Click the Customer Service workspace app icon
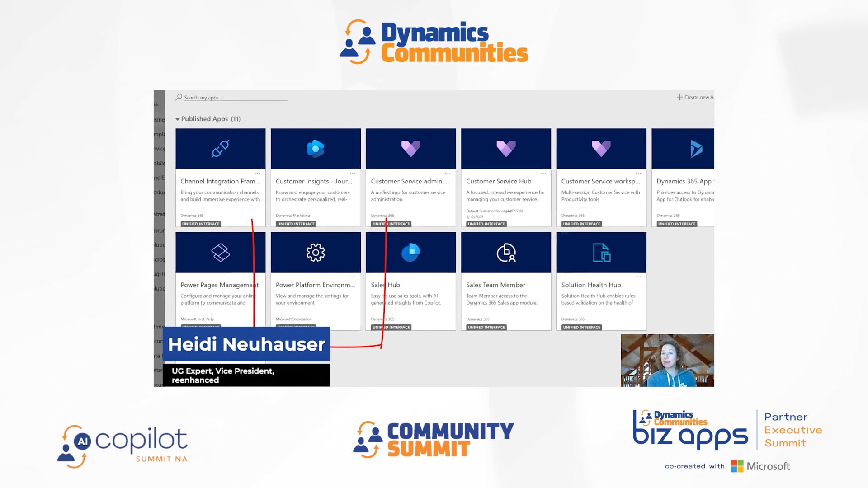The height and width of the screenshot is (488, 868). point(601,148)
